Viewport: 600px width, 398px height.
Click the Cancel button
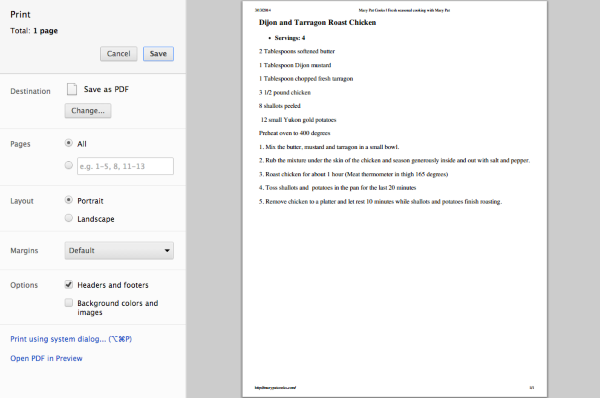click(119, 54)
